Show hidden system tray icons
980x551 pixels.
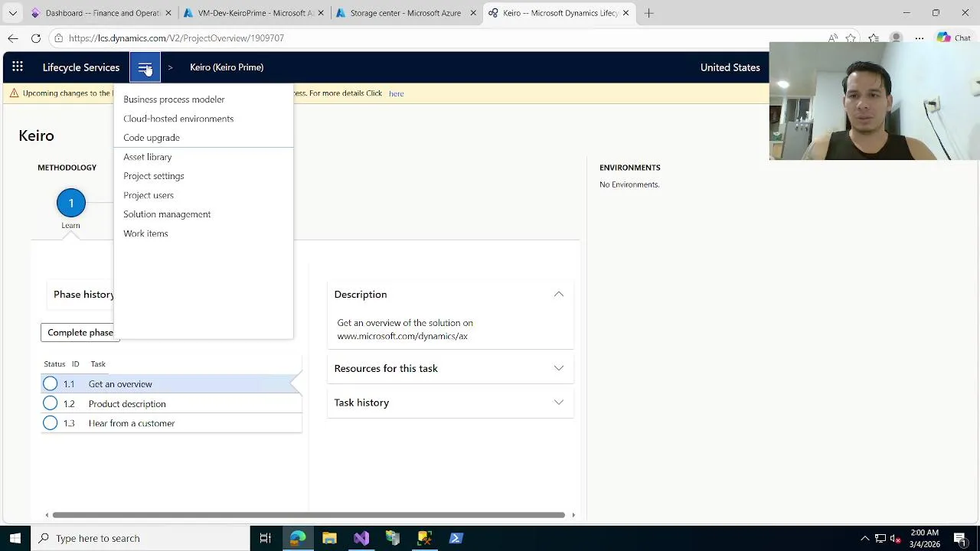click(865, 538)
